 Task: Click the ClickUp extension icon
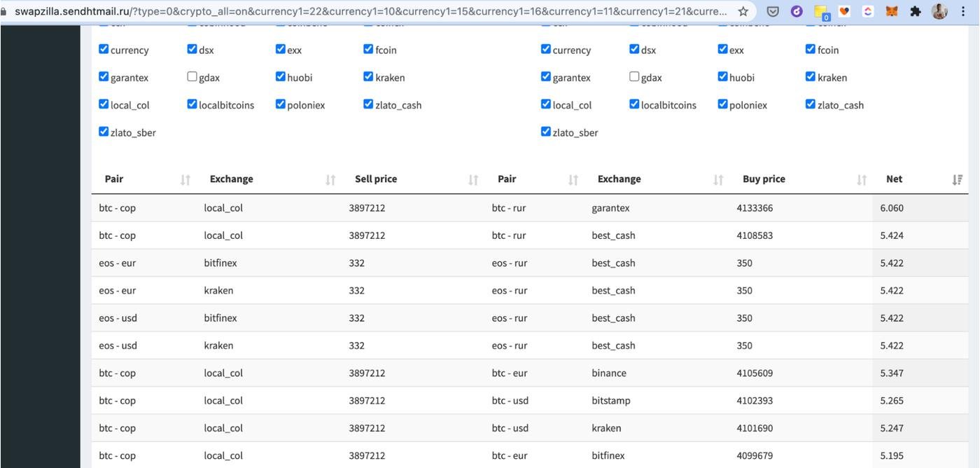pos(868,11)
